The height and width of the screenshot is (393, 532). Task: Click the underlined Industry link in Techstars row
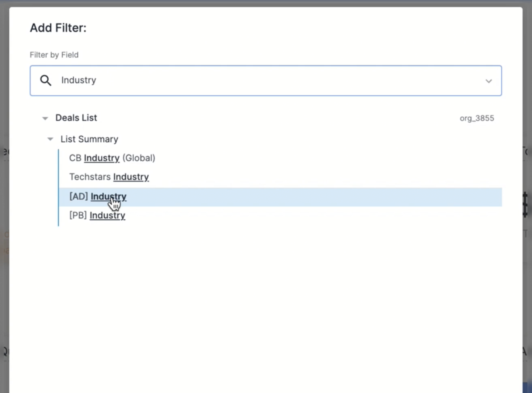tap(131, 177)
